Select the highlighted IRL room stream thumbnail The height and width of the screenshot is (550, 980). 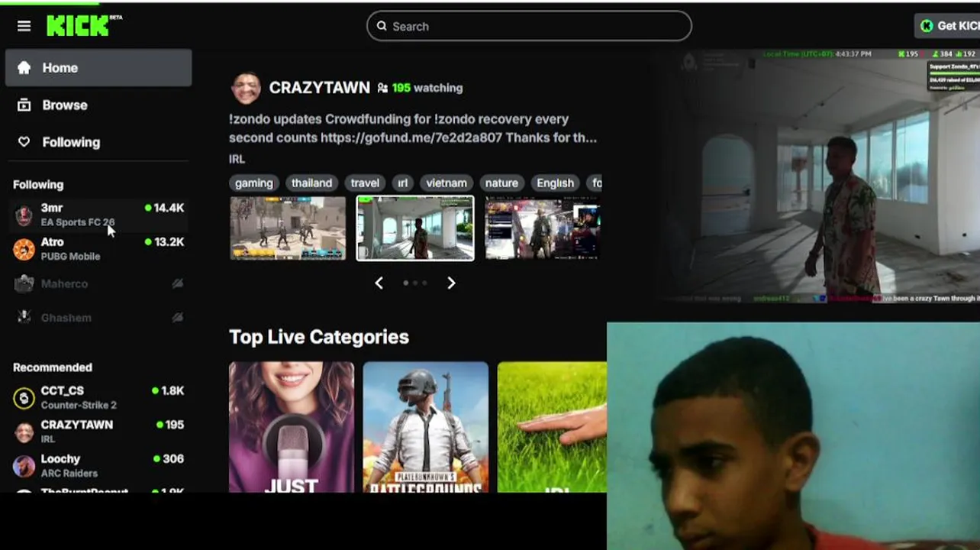click(x=415, y=228)
